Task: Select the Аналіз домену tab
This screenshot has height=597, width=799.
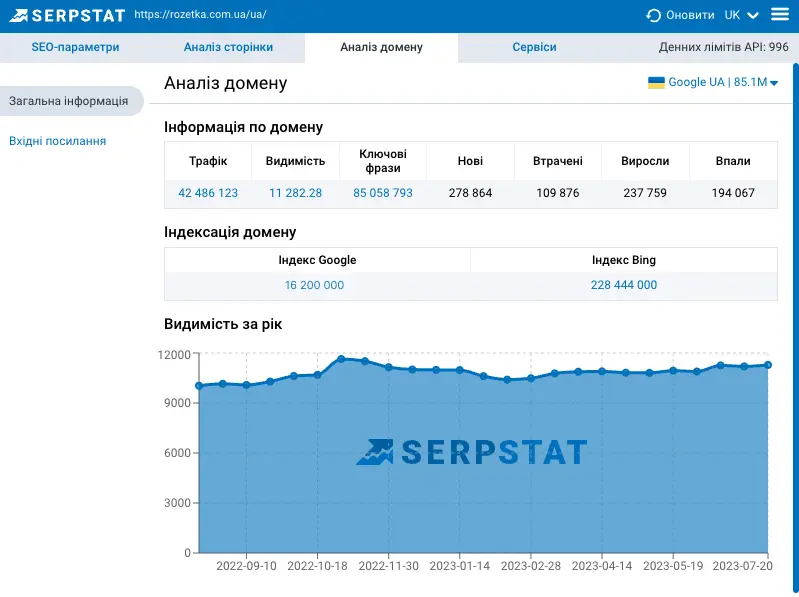Action: point(381,47)
